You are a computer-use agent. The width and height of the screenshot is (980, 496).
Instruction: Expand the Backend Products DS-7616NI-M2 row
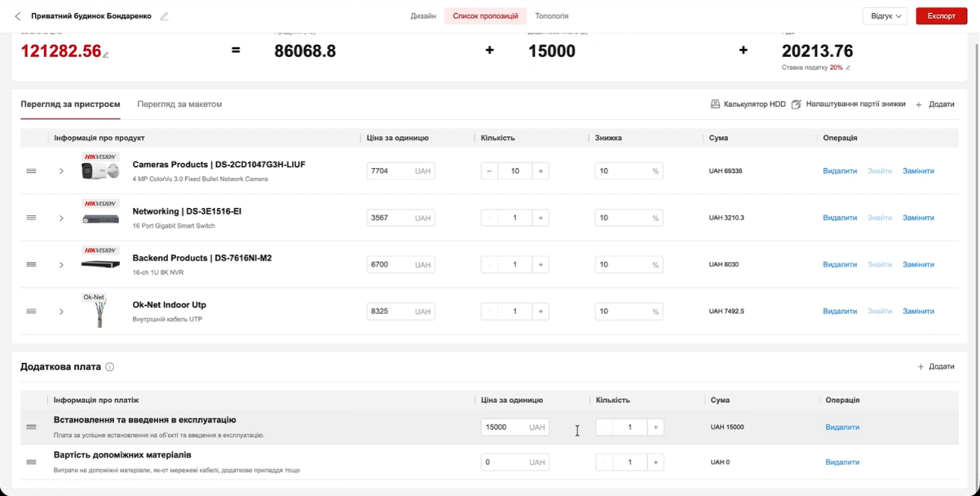[x=62, y=265]
